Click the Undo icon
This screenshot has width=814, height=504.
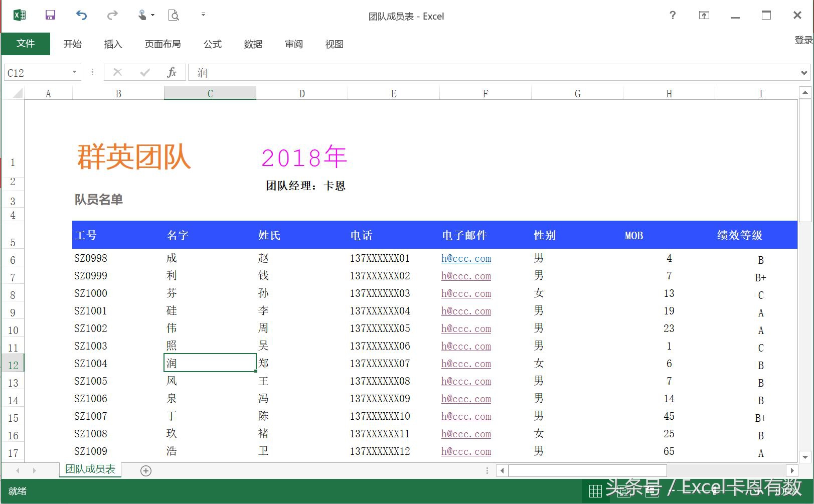(81, 15)
